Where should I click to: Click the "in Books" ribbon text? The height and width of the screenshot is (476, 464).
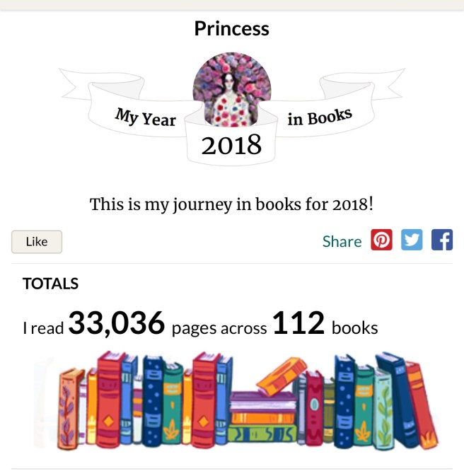point(319,117)
